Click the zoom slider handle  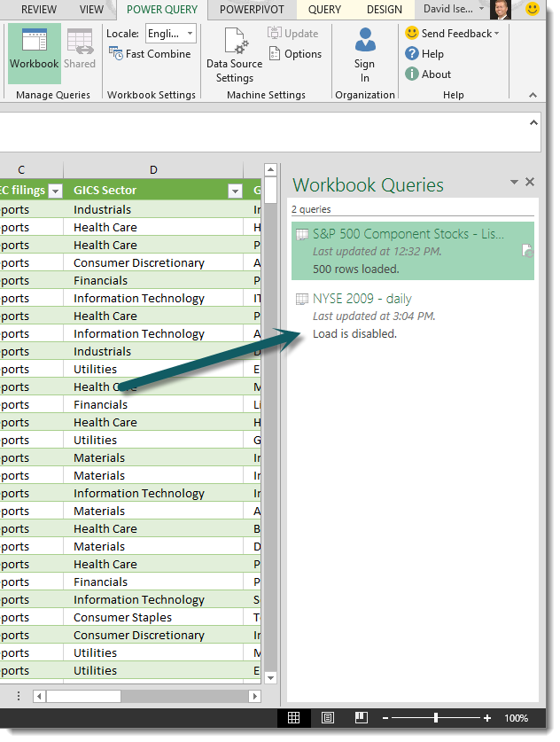click(435, 717)
